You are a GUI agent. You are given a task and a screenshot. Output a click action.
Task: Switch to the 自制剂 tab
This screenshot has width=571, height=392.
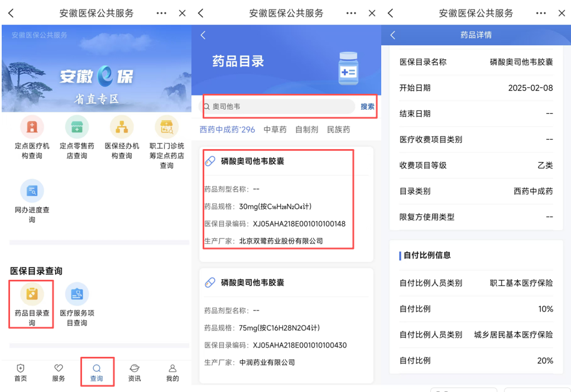point(306,130)
